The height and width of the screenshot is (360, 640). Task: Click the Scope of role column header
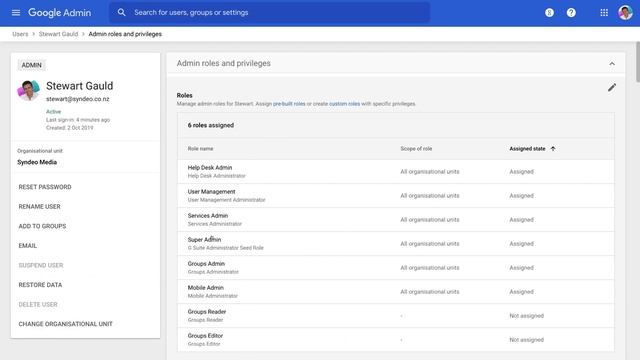pyautogui.click(x=416, y=149)
